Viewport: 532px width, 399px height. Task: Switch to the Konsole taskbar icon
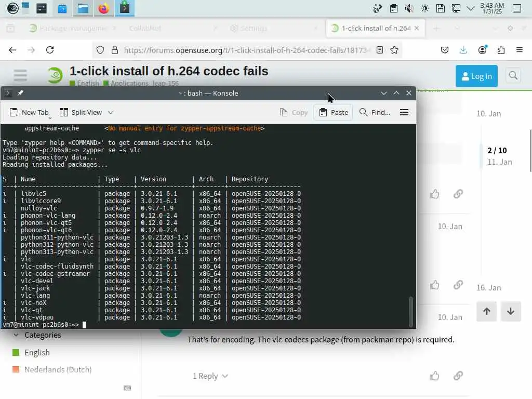(x=125, y=8)
